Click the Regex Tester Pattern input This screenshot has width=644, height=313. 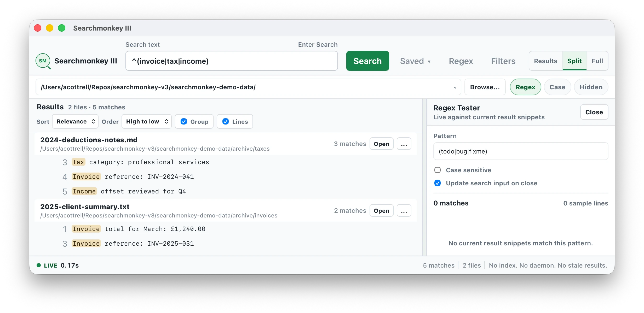521,151
